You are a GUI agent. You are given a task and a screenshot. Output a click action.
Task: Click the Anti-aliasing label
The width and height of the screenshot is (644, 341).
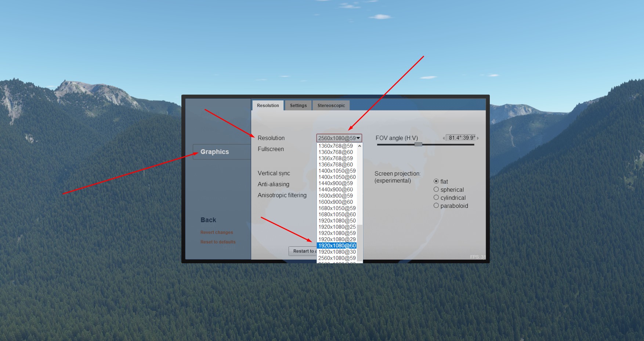pyautogui.click(x=273, y=184)
